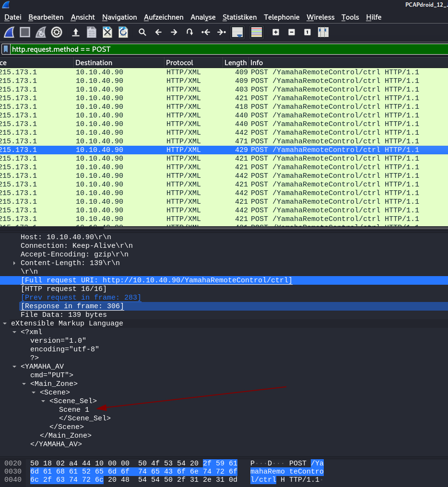Select the highlighted packet with length 429

[224, 150]
